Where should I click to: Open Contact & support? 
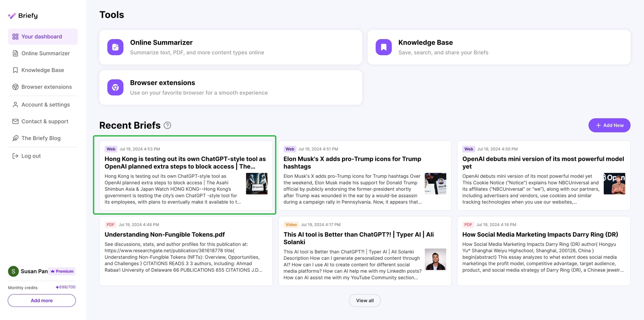pyautogui.click(x=43, y=121)
